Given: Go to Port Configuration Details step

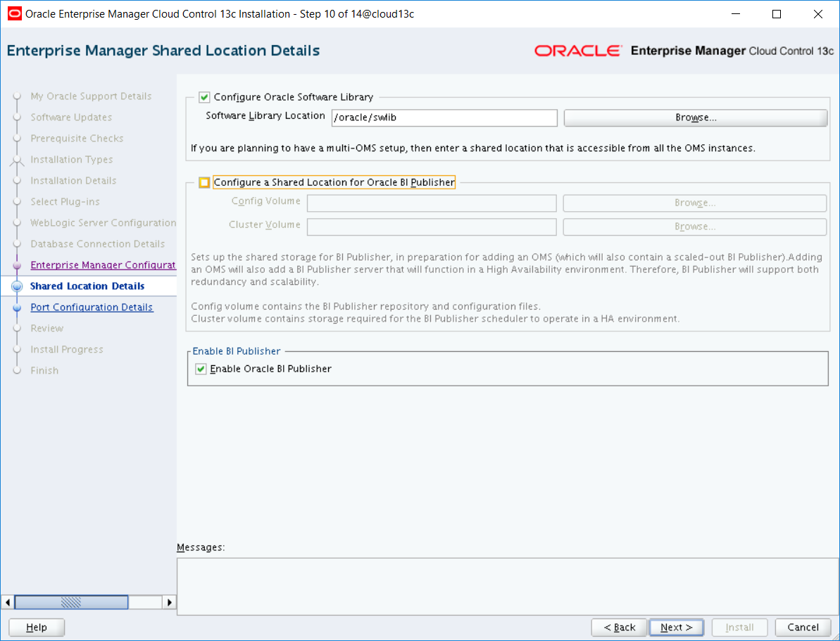Looking at the screenshot, I should 92,307.
